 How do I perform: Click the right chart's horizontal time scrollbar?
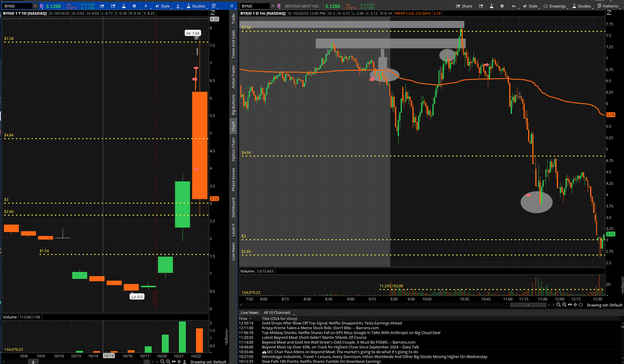coord(528,305)
